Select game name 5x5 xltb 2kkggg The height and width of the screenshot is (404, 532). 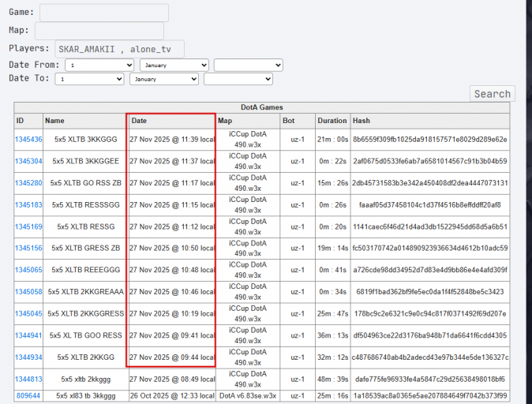86,380
